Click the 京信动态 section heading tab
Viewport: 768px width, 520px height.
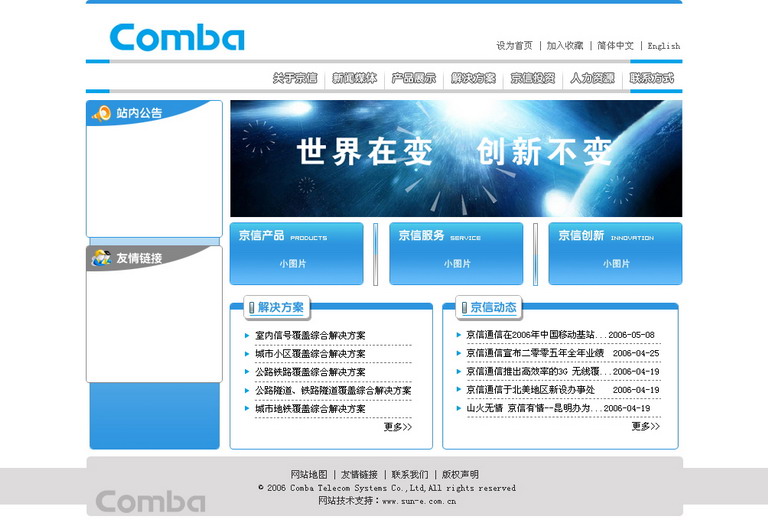[489, 307]
